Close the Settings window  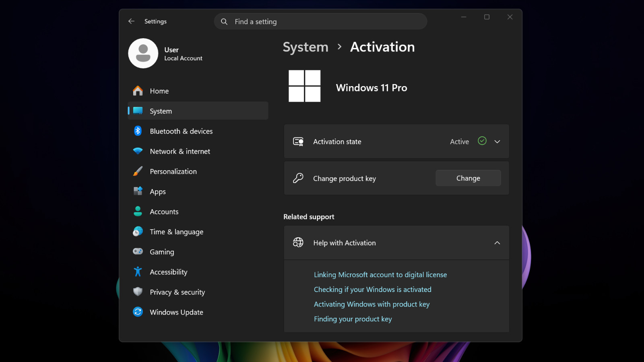click(x=510, y=17)
